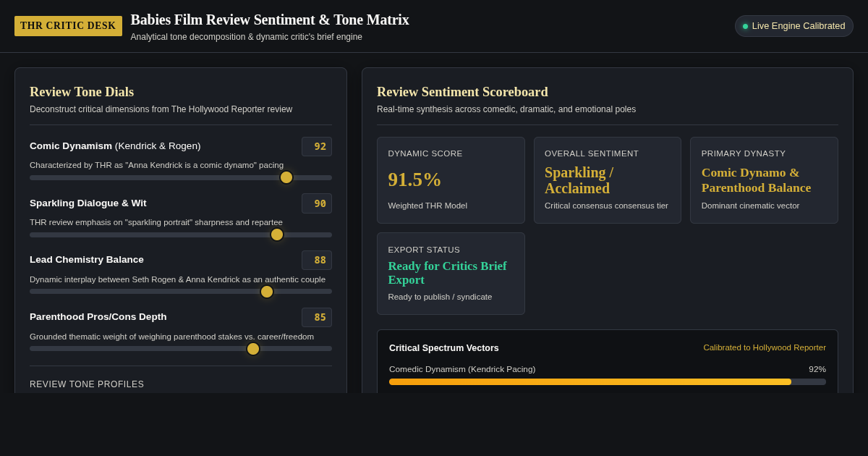Open the Dynamic Score card

tap(451, 180)
